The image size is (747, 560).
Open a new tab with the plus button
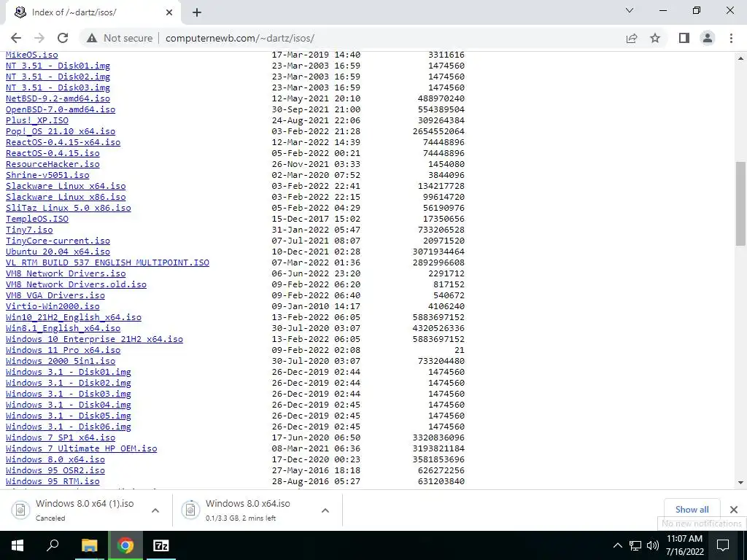pos(197,12)
